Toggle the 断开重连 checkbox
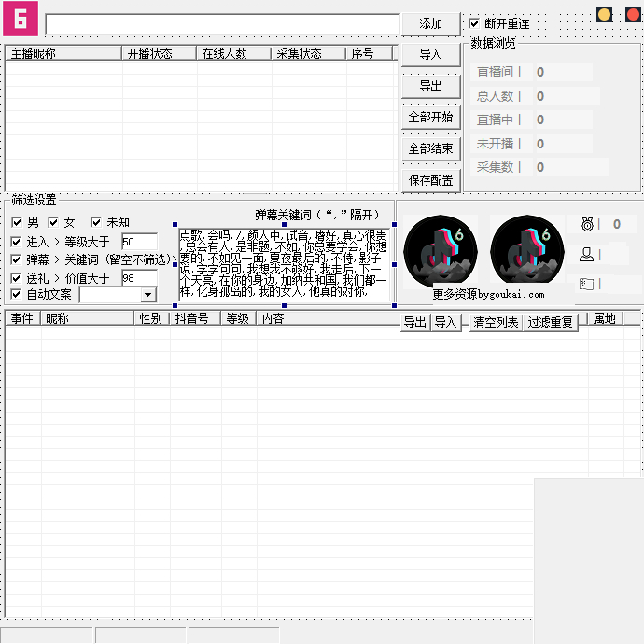The width and height of the screenshot is (644, 644). 474,23
